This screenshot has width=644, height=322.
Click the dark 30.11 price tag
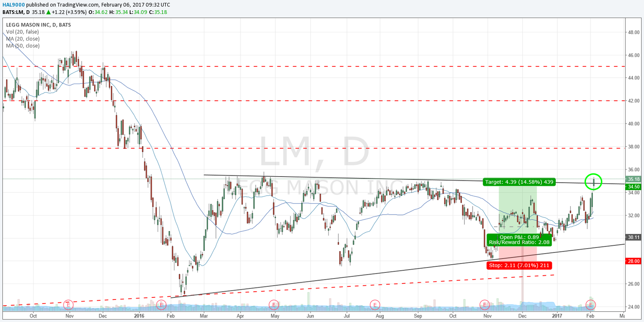[x=634, y=237]
